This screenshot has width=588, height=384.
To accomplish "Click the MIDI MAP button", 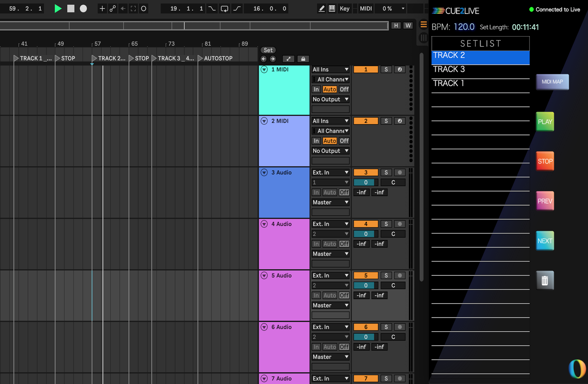I will coord(552,82).
